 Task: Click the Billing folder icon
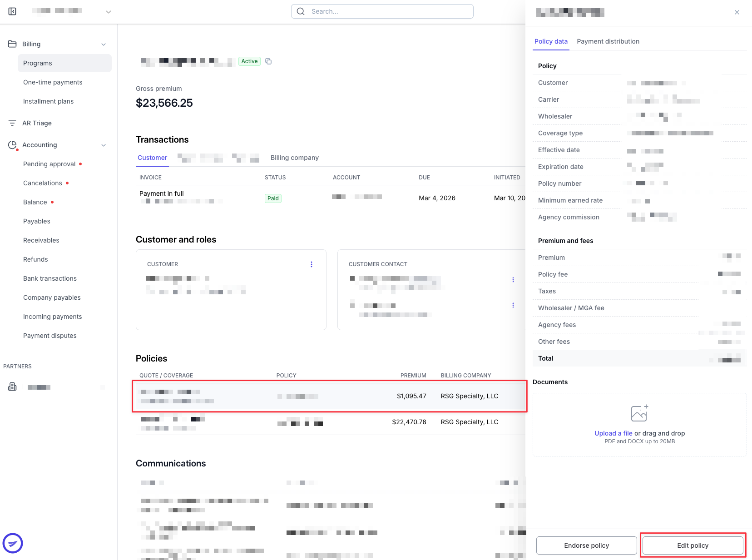tap(12, 44)
